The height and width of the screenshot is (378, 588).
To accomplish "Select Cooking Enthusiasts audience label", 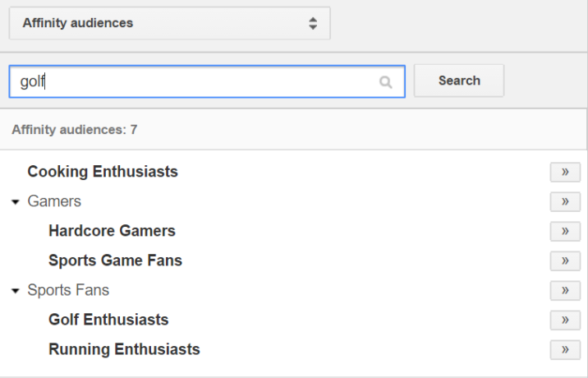I will click(103, 172).
